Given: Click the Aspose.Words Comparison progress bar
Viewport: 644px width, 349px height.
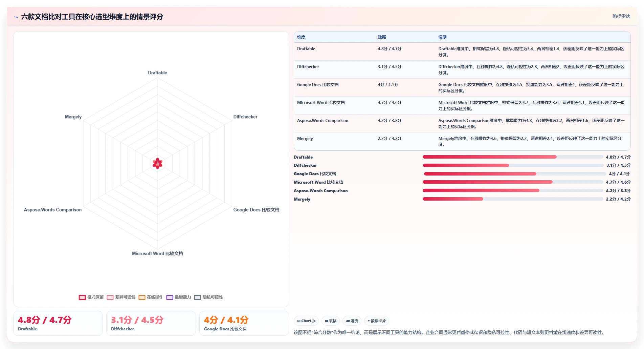Looking at the screenshot, I should (x=513, y=190).
